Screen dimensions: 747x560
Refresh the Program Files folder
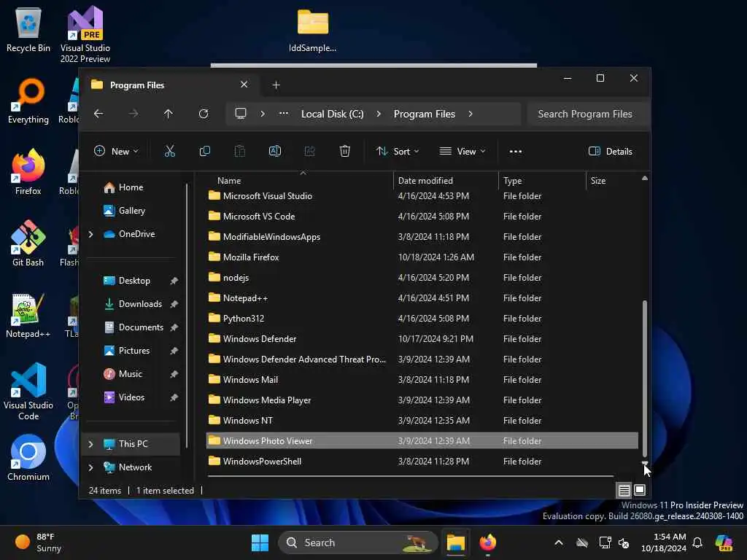point(204,114)
